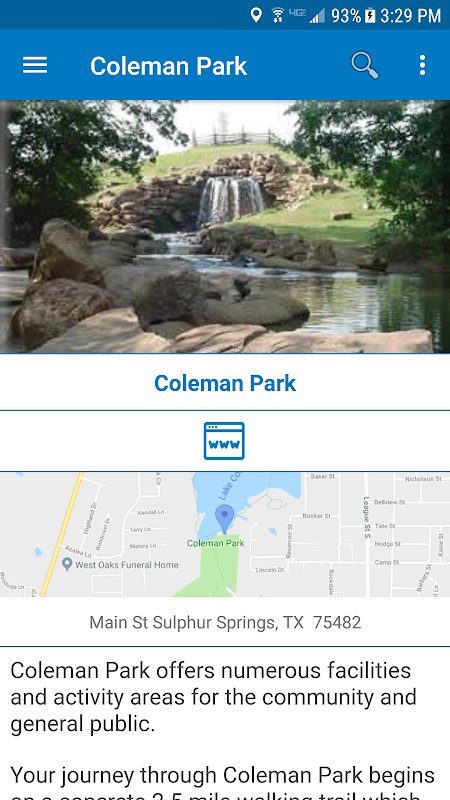Tap the cellular signal bars icon
This screenshot has width=450, height=800.
(x=316, y=16)
